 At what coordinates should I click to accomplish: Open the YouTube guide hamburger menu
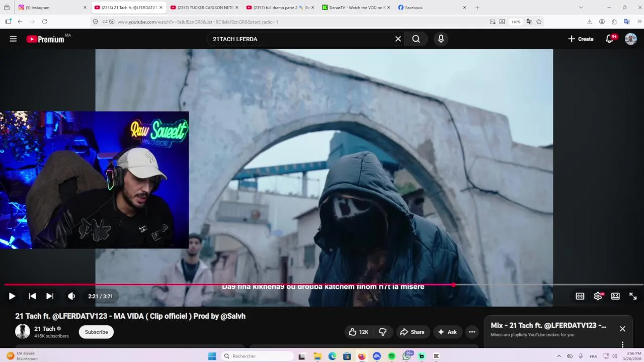coord(13,39)
